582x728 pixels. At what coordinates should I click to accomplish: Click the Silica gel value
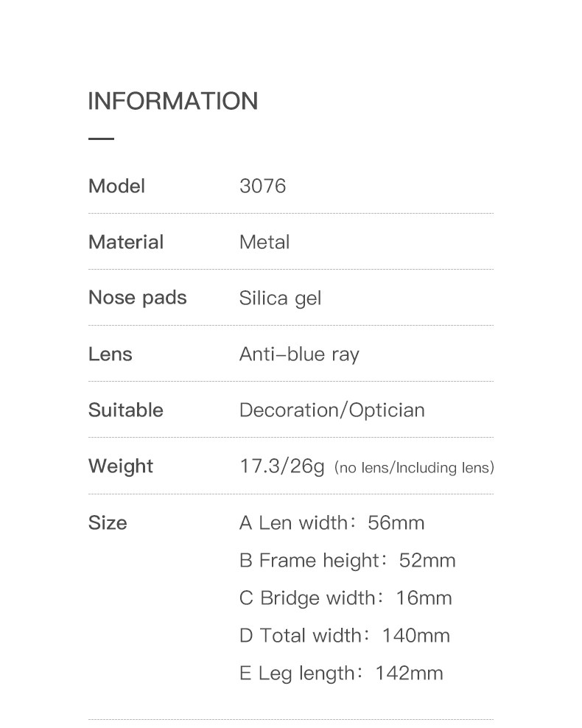click(281, 298)
